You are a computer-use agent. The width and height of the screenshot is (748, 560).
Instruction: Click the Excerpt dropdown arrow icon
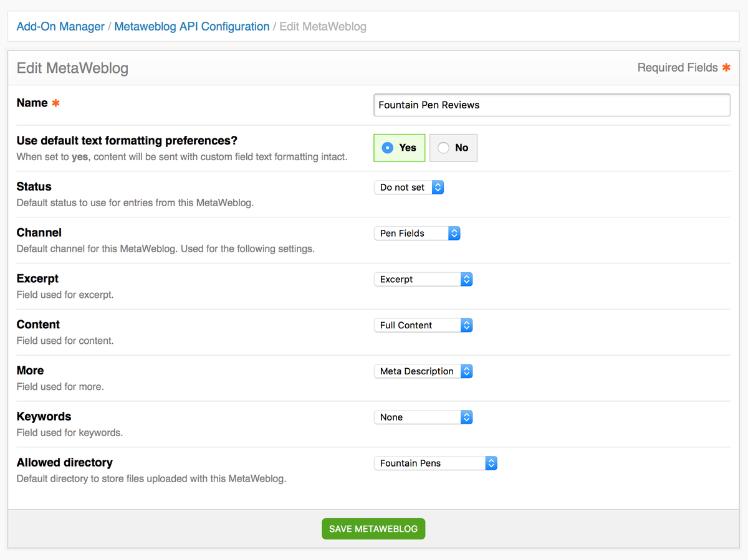[467, 280]
